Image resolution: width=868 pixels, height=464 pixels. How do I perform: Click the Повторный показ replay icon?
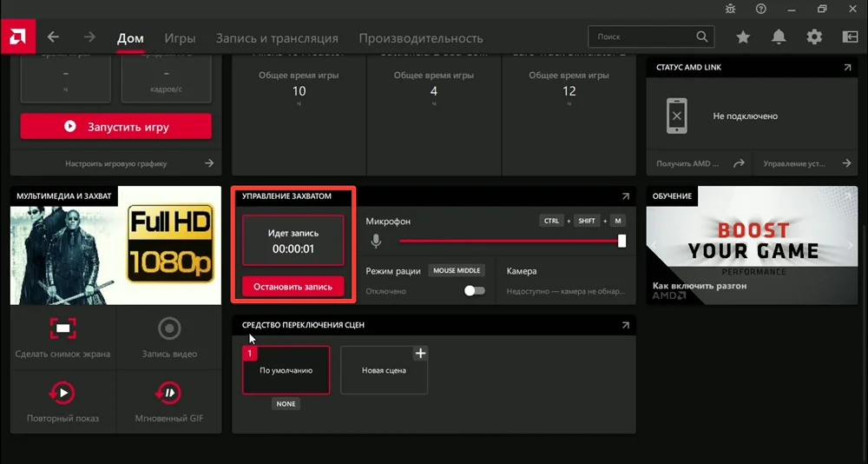click(62, 393)
